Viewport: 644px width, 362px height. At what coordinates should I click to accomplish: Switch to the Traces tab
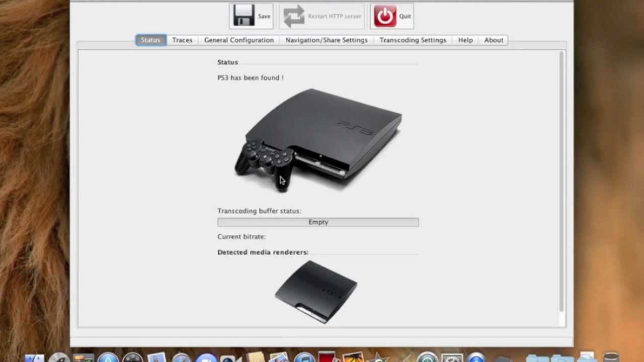point(182,40)
